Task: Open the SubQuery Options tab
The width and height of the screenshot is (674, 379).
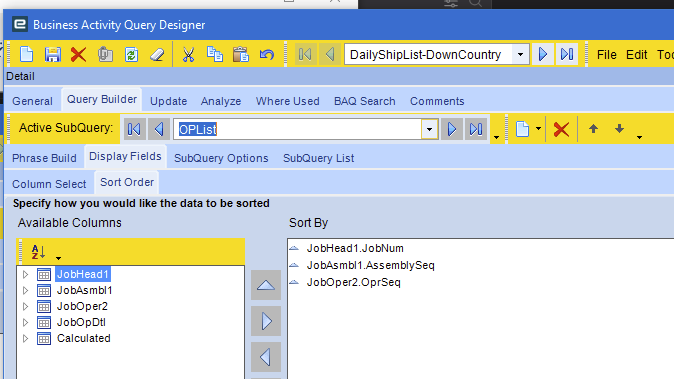Action: tap(221, 158)
